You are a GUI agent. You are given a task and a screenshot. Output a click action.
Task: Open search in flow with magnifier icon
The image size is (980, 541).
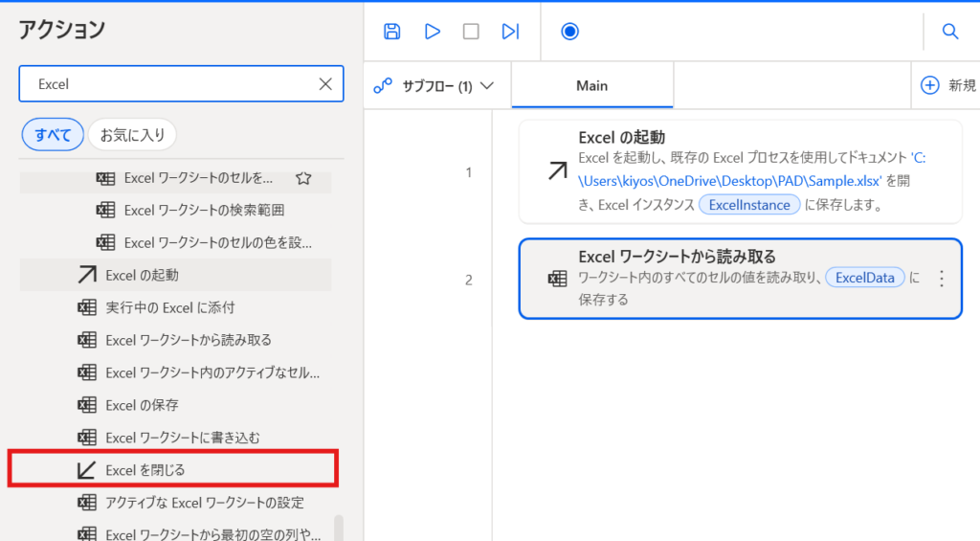pos(950,32)
